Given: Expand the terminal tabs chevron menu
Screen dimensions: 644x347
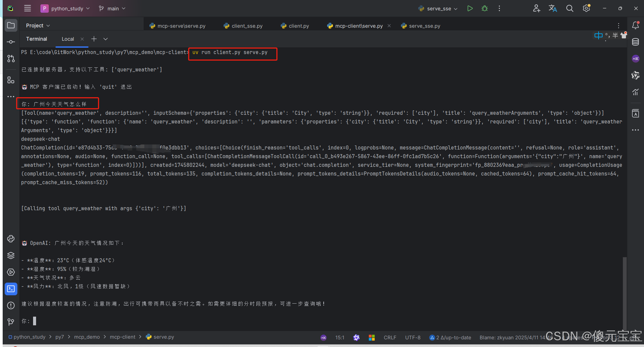Looking at the screenshot, I should (106, 39).
